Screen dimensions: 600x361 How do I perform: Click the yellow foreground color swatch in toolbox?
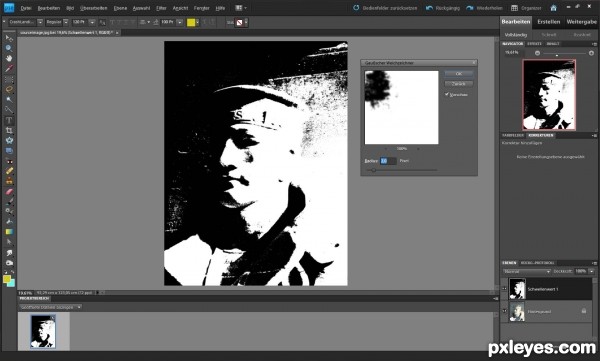point(7,279)
